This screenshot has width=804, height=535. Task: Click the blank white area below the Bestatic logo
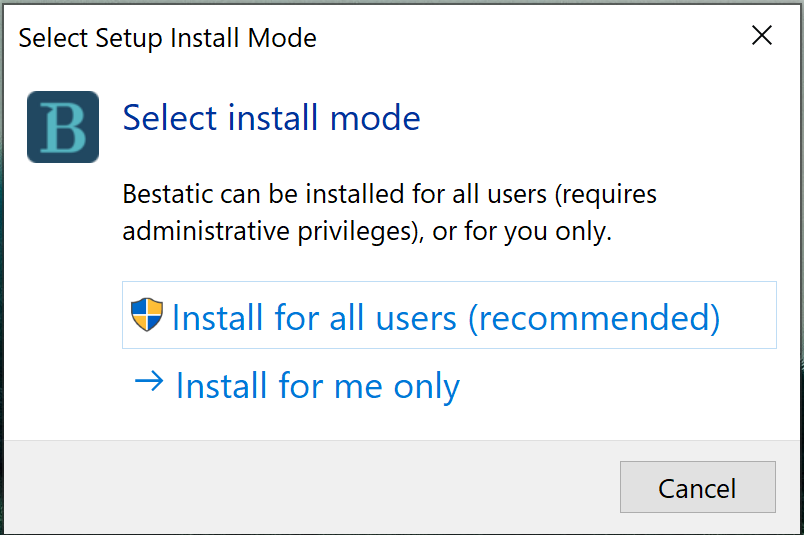click(x=63, y=300)
